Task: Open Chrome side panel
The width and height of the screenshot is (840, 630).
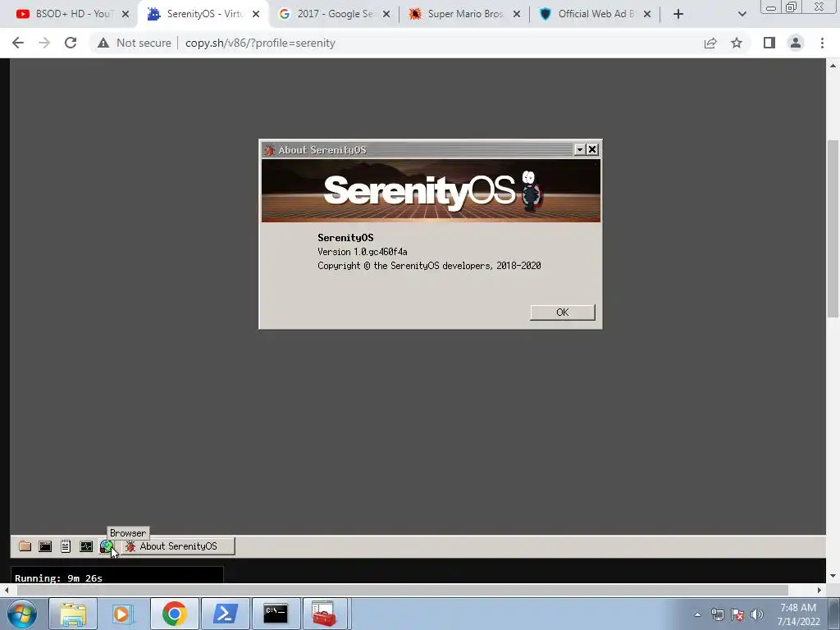Action: click(769, 43)
